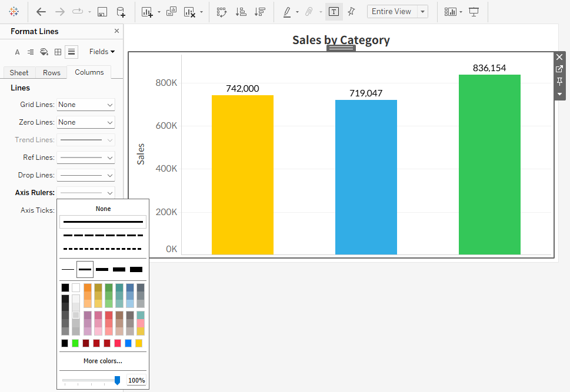570x392 pixels.
Task: Switch to the Sheet tab
Action: pos(18,72)
